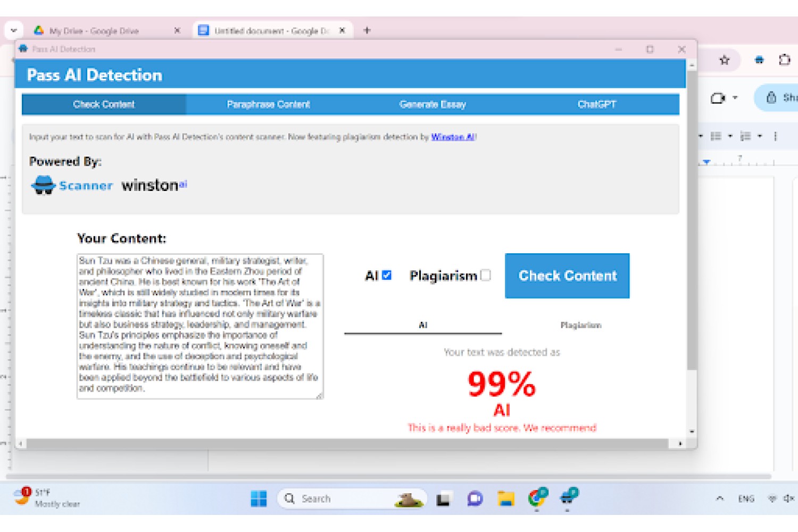Click the Share button in Google Docs
The height and width of the screenshot is (532, 798).
(x=778, y=97)
